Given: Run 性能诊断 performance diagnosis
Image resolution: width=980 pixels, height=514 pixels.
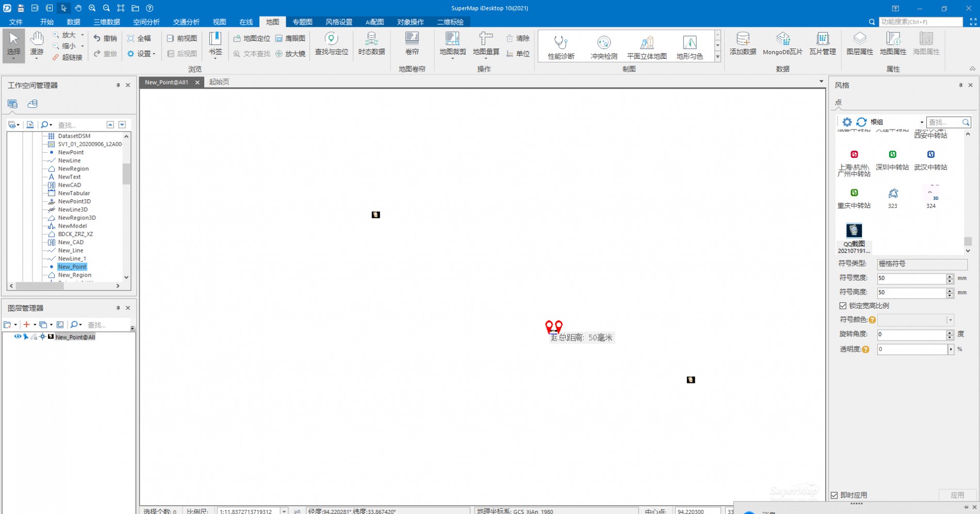Looking at the screenshot, I should point(561,47).
